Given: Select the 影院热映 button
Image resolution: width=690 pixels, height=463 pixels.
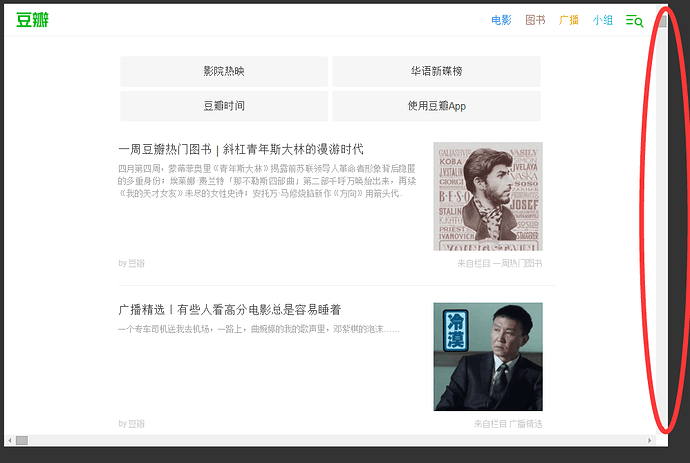Looking at the screenshot, I should (224, 71).
